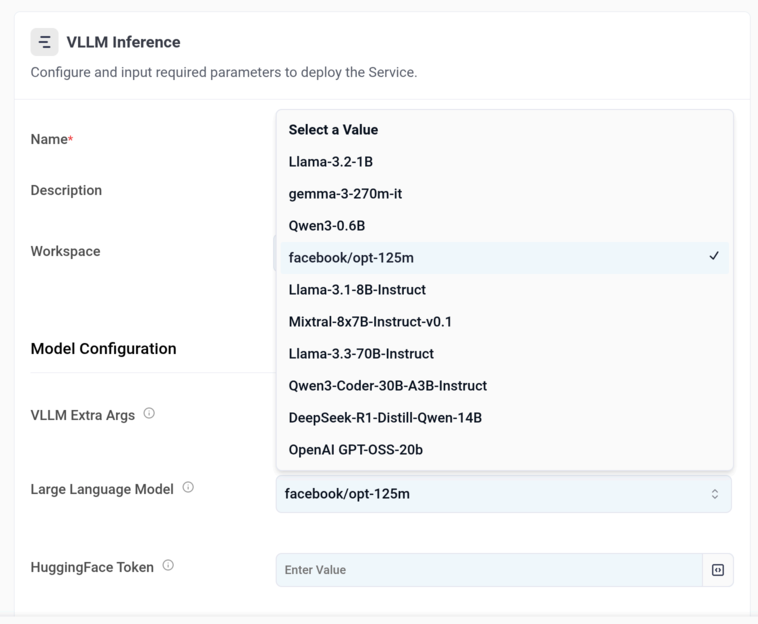Click the Name required label

click(x=52, y=139)
